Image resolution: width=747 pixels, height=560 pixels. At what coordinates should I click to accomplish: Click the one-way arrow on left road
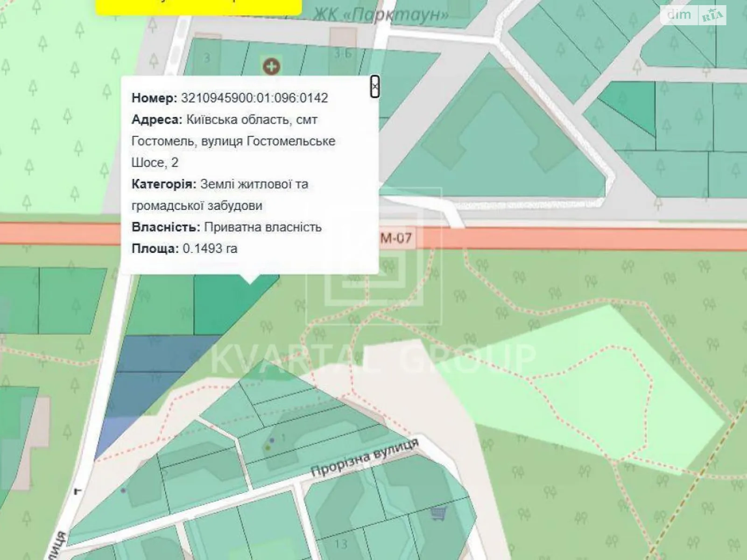click(78, 491)
